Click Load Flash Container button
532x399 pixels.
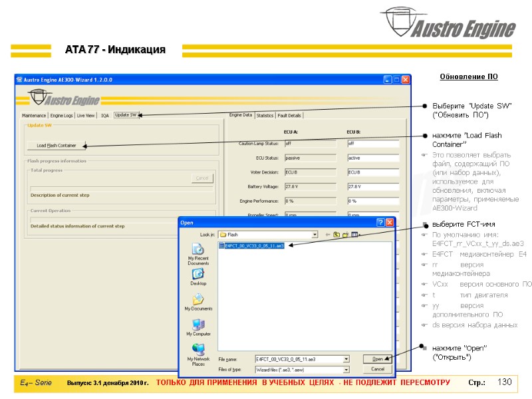tap(57, 146)
